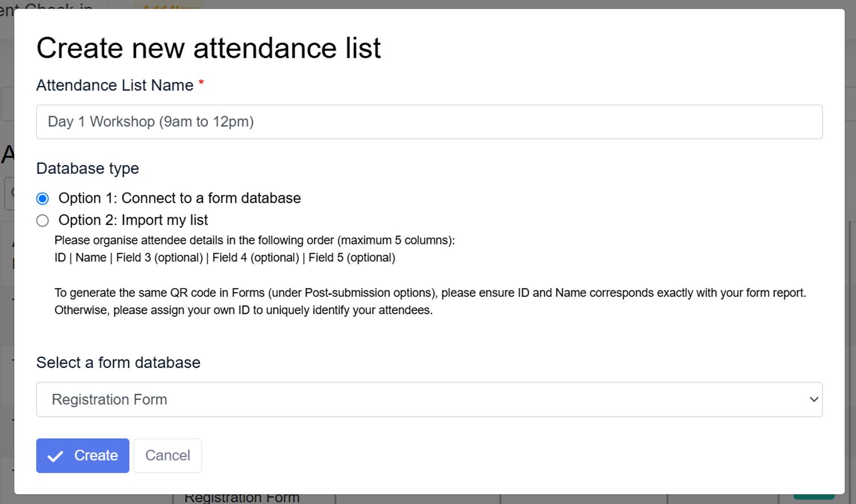The image size is (856, 504).
Task: Select the Option 1 radio button
Action: pyautogui.click(x=42, y=199)
